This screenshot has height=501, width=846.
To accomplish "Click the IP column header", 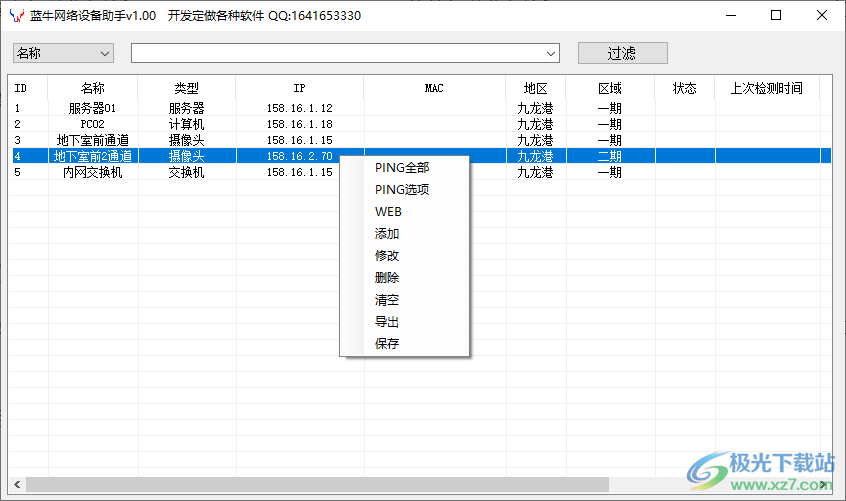I will (x=299, y=88).
